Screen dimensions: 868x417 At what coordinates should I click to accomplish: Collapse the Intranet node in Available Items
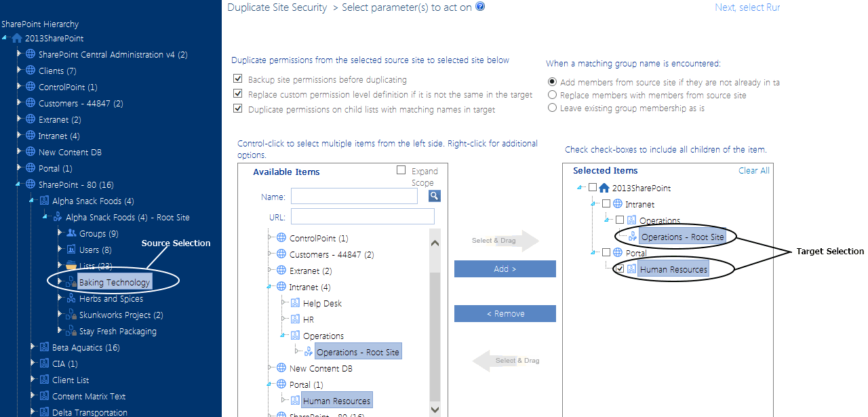tap(270, 287)
